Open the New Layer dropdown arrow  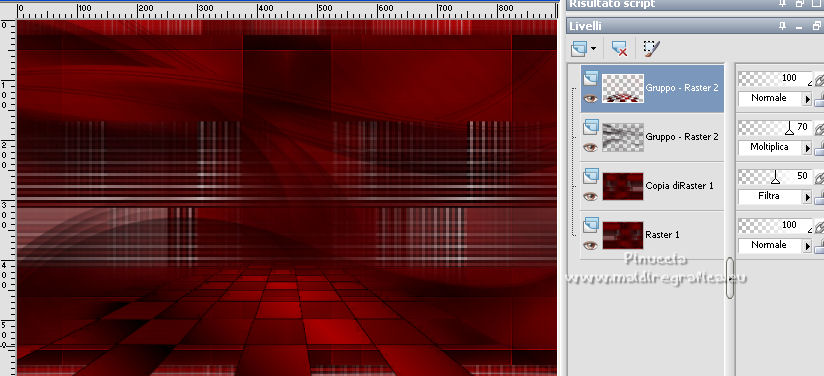(x=594, y=49)
